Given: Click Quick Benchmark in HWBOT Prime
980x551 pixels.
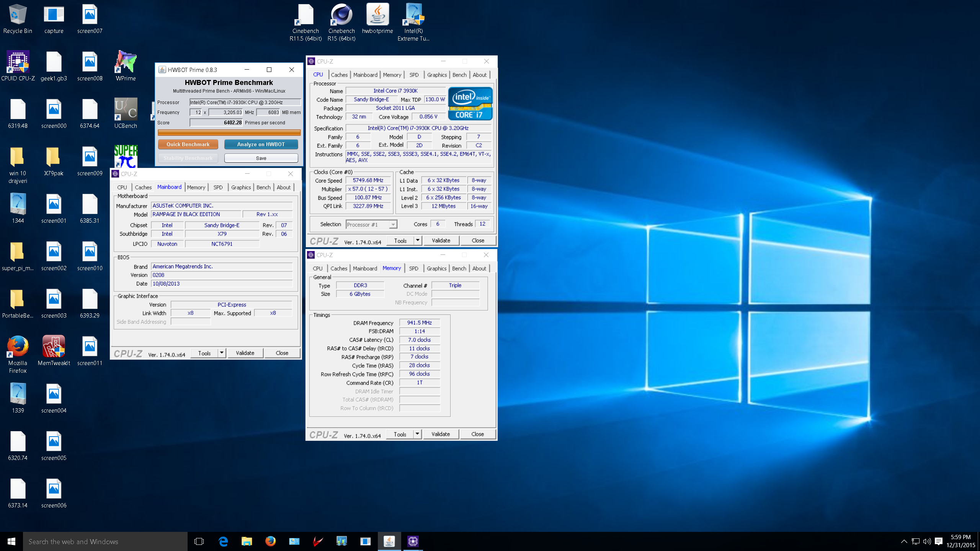Looking at the screenshot, I should (188, 144).
